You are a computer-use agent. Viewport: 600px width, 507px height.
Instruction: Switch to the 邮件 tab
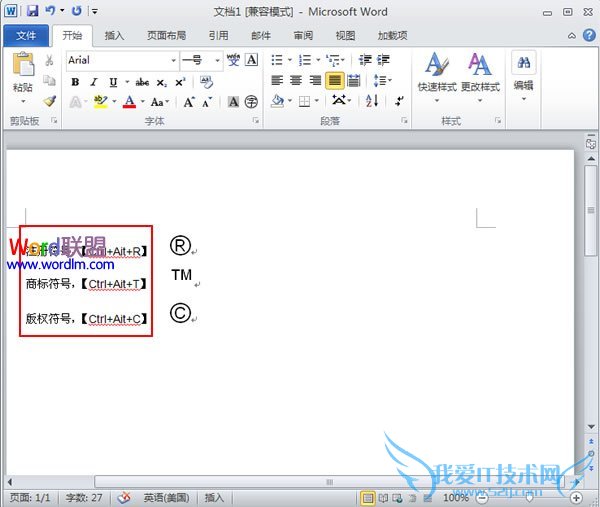[x=261, y=36]
